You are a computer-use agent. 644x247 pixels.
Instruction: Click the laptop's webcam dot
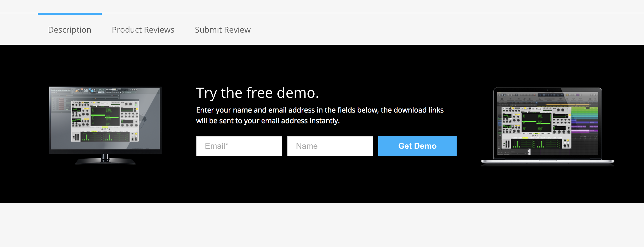click(x=547, y=90)
